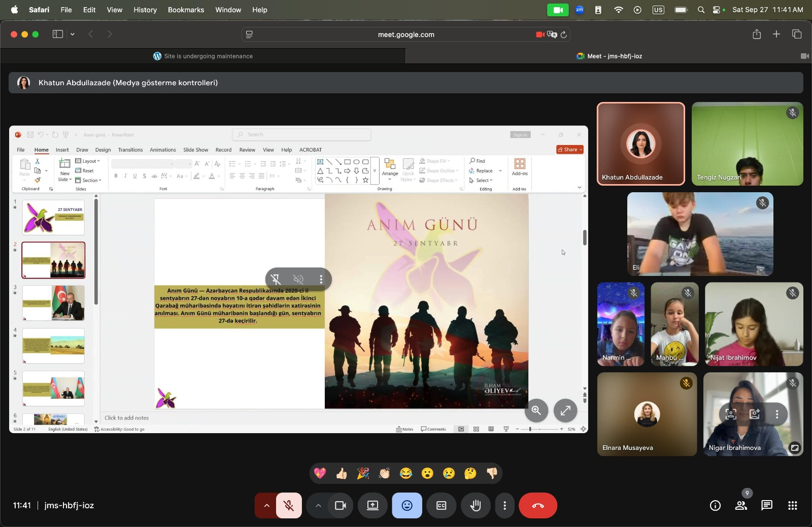
Task: Toggle the camera on or off
Action: [340, 505]
